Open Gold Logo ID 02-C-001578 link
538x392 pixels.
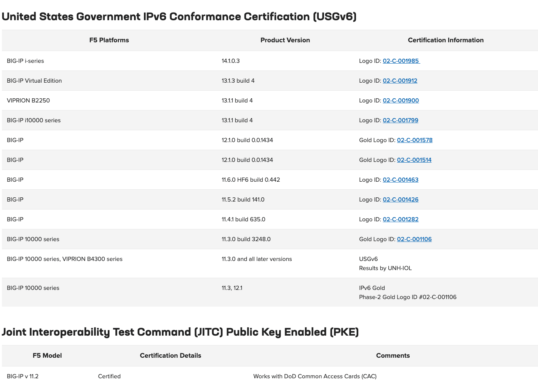tap(415, 140)
